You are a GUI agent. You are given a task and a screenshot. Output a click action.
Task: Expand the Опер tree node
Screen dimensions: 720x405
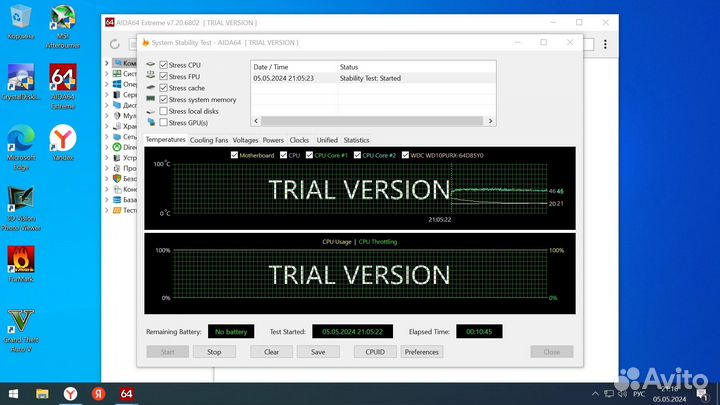[x=107, y=84]
